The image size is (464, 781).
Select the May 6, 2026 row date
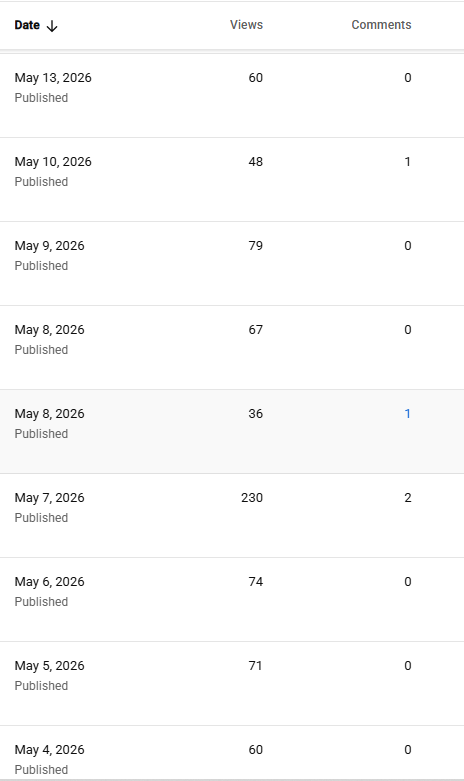(x=49, y=582)
